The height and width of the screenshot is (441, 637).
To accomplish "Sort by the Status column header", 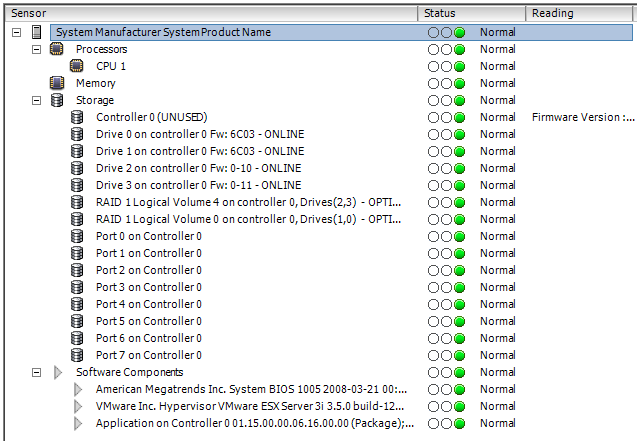I will point(472,13).
